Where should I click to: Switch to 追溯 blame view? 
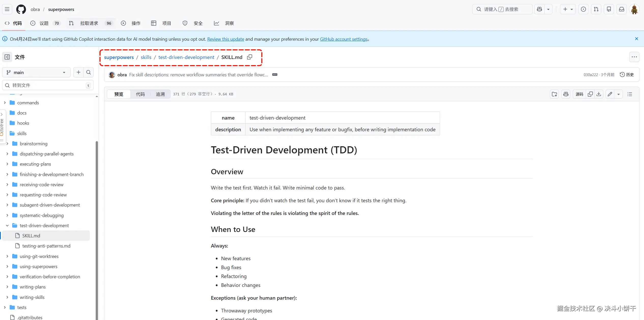coord(160,94)
